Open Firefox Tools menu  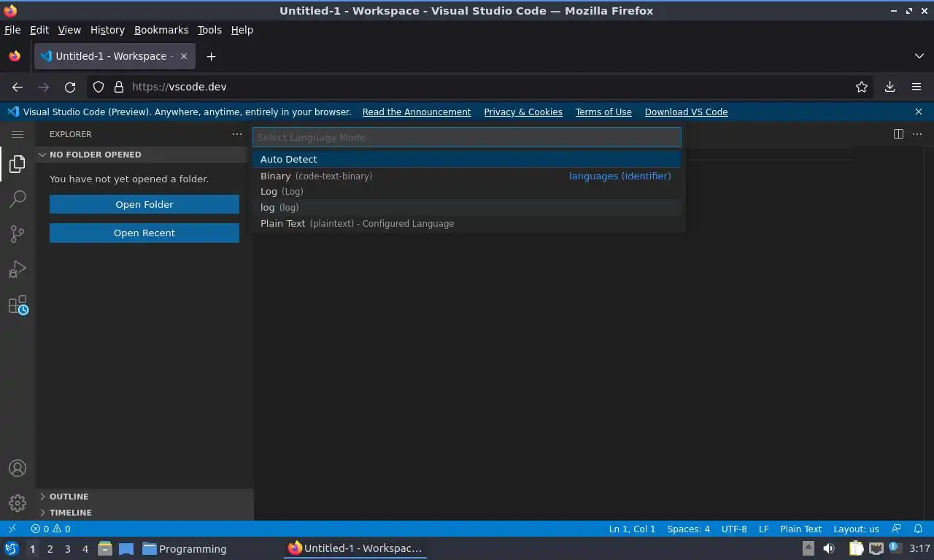(209, 30)
